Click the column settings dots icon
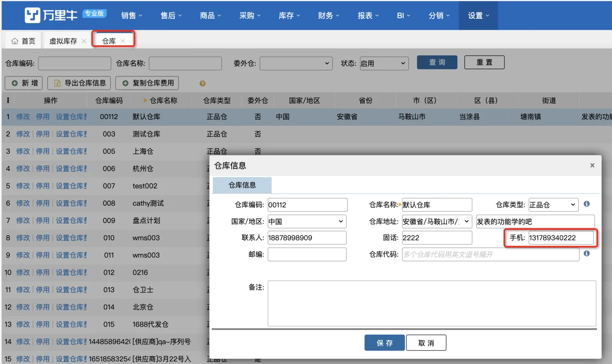The width and height of the screenshot is (612, 364). pyautogui.click(x=8, y=100)
